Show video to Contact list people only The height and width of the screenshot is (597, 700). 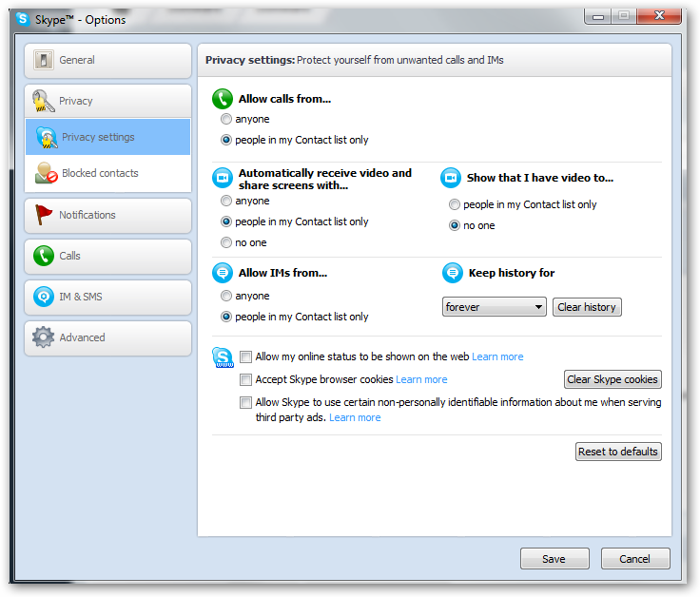click(x=455, y=204)
